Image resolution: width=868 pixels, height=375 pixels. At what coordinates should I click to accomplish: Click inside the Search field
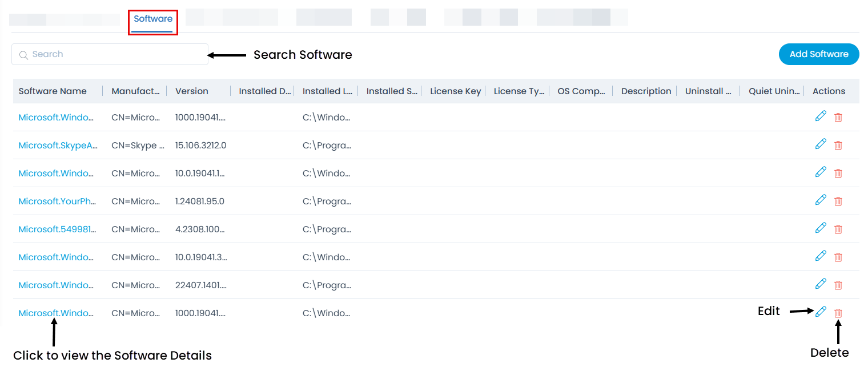click(x=108, y=54)
